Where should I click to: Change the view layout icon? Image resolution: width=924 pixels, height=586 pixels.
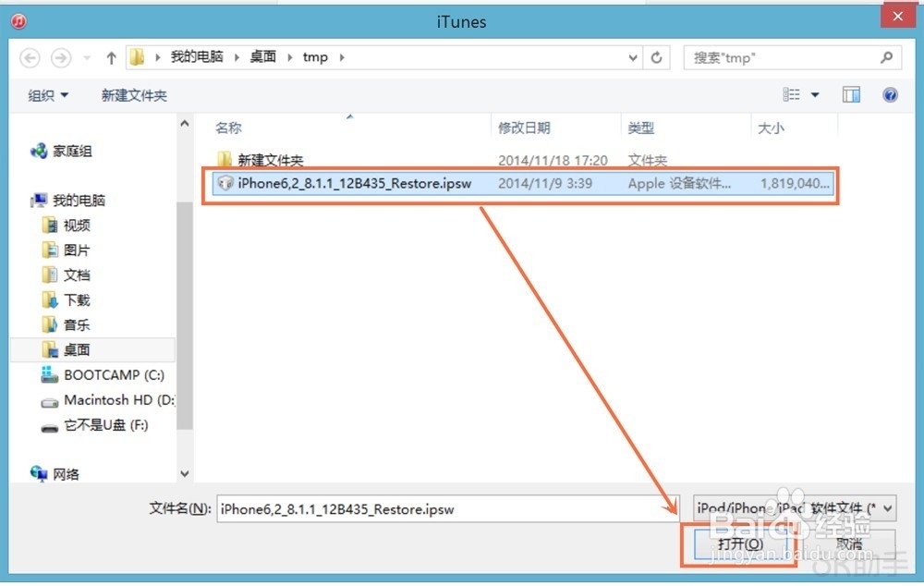click(792, 94)
